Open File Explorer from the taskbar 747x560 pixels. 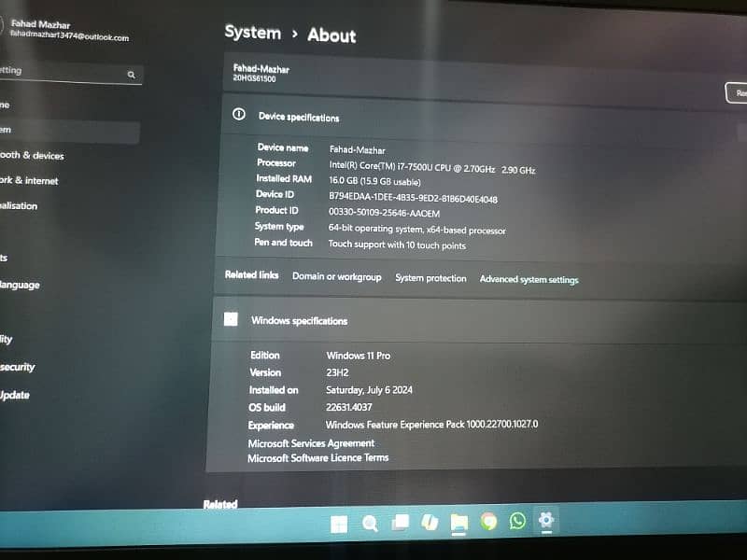pyautogui.click(x=458, y=523)
